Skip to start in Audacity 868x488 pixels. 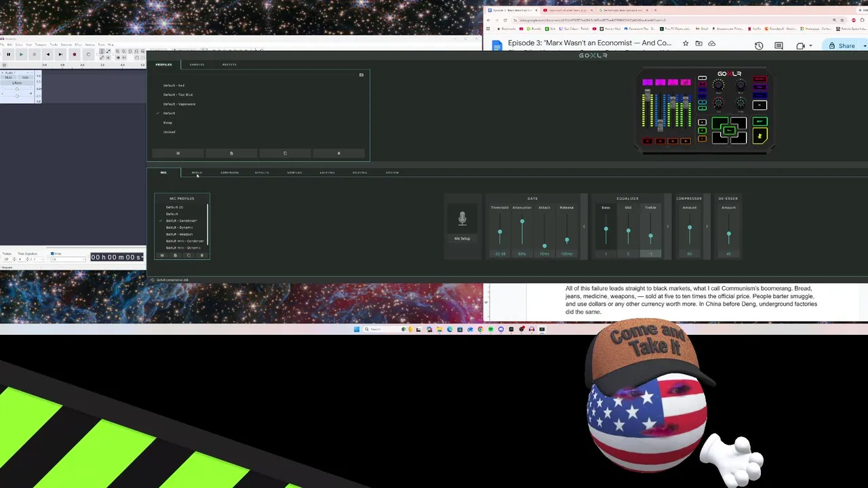47,54
